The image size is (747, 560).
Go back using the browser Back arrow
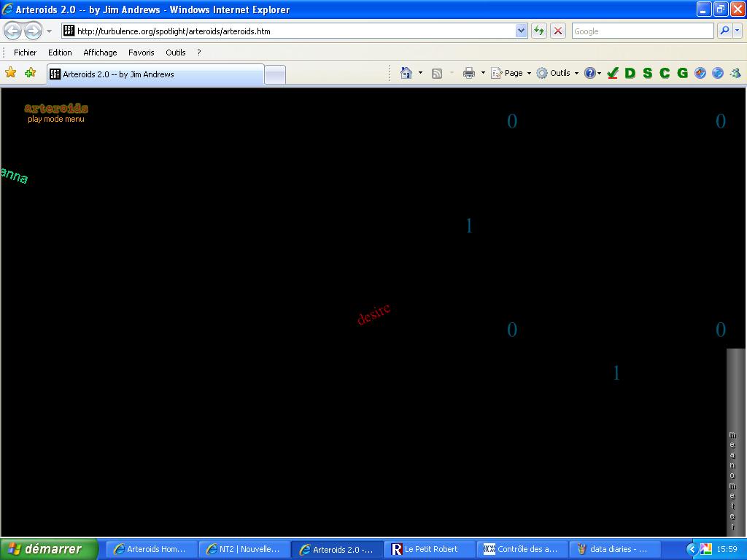point(13,31)
